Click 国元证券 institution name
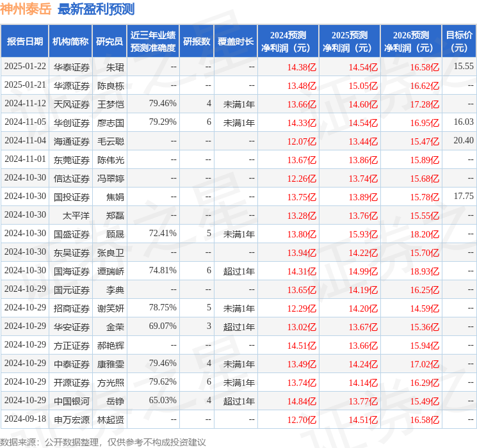Screen dimensions: 477x448 coord(72,290)
